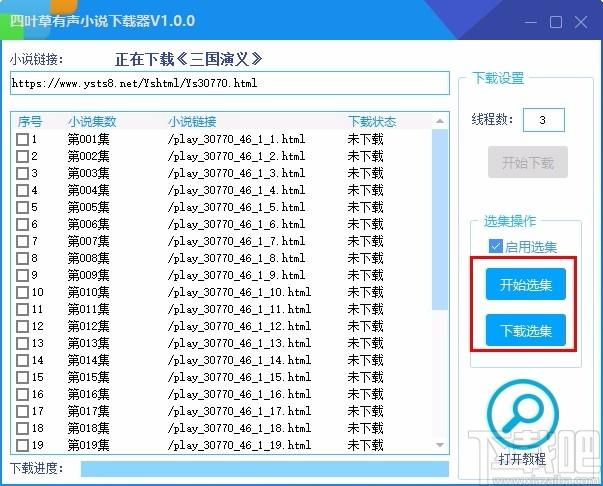This screenshot has width=603, height=486.
Task: Select the 第007集 episode cell
Action: (88, 241)
